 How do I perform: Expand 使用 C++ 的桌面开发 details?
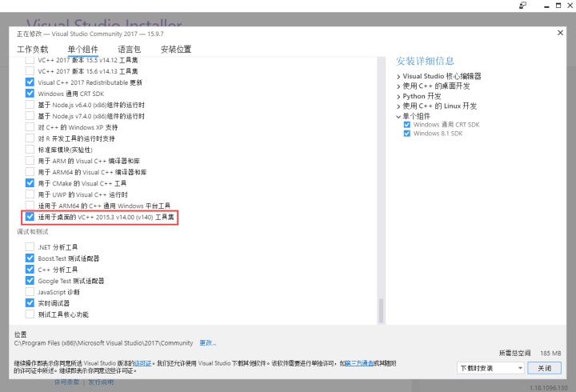click(398, 86)
